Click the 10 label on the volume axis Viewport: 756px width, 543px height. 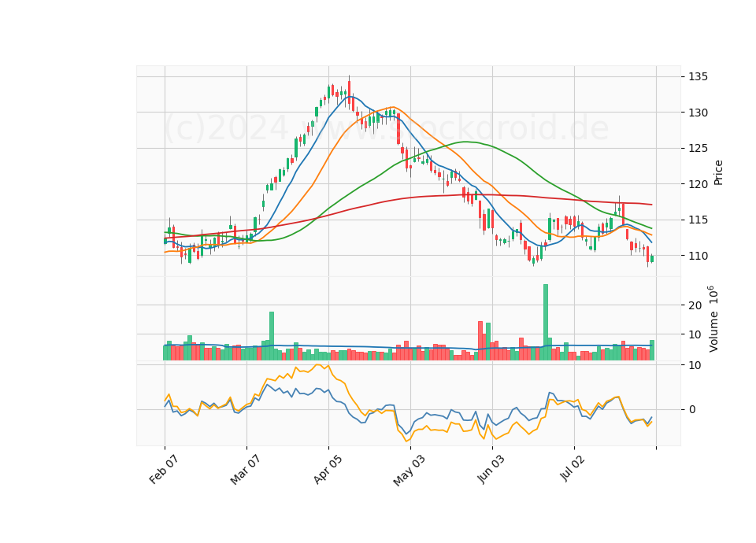695,335
